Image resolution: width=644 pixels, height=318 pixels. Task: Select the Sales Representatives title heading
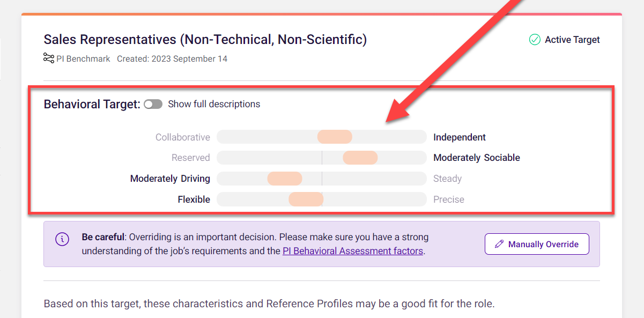coord(205,40)
